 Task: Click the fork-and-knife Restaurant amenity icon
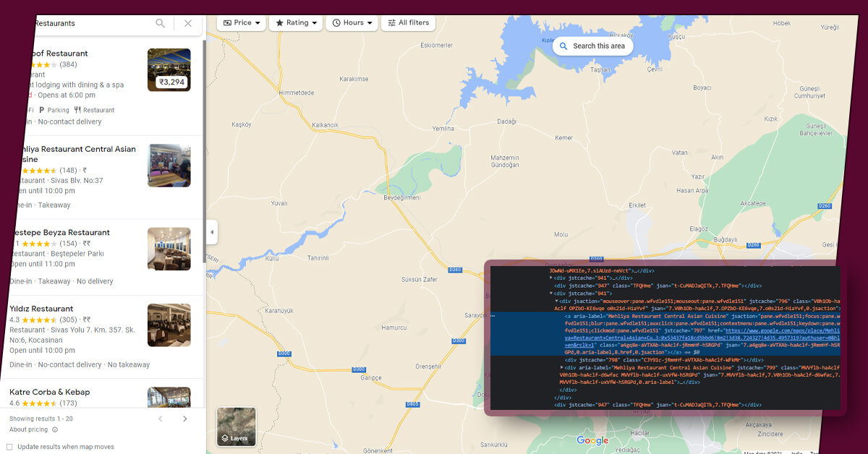click(x=77, y=111)
